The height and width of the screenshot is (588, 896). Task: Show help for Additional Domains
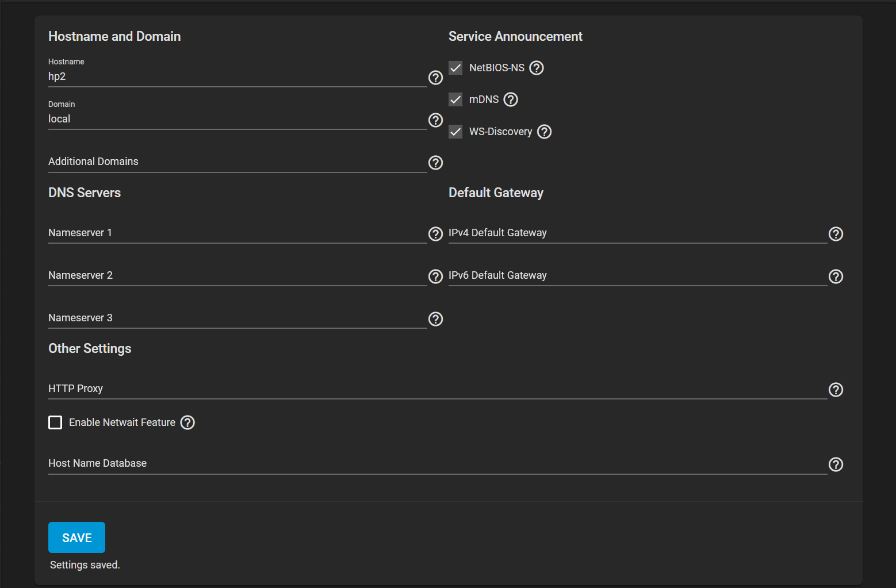[x=436, y=163]
